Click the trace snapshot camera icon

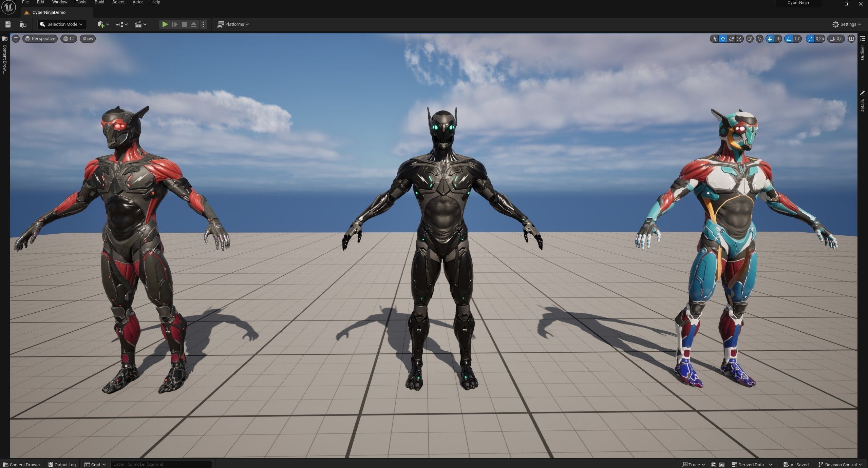coord(722,464)
